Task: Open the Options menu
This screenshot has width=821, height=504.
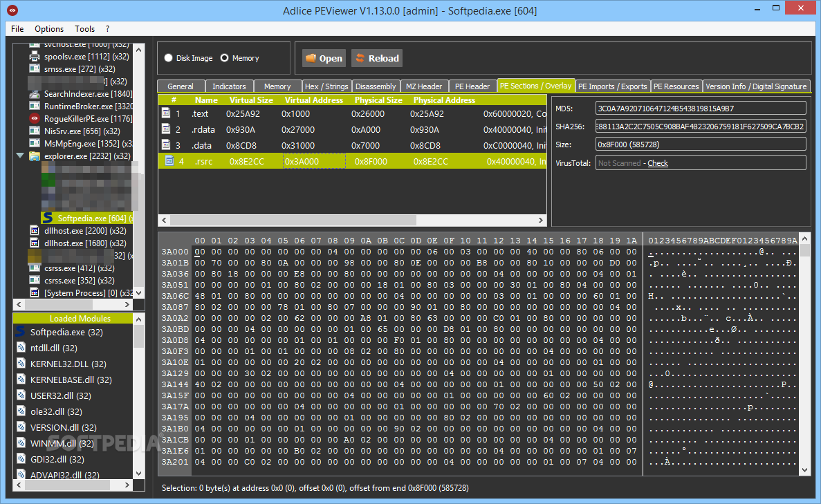Action: (49, 29)
